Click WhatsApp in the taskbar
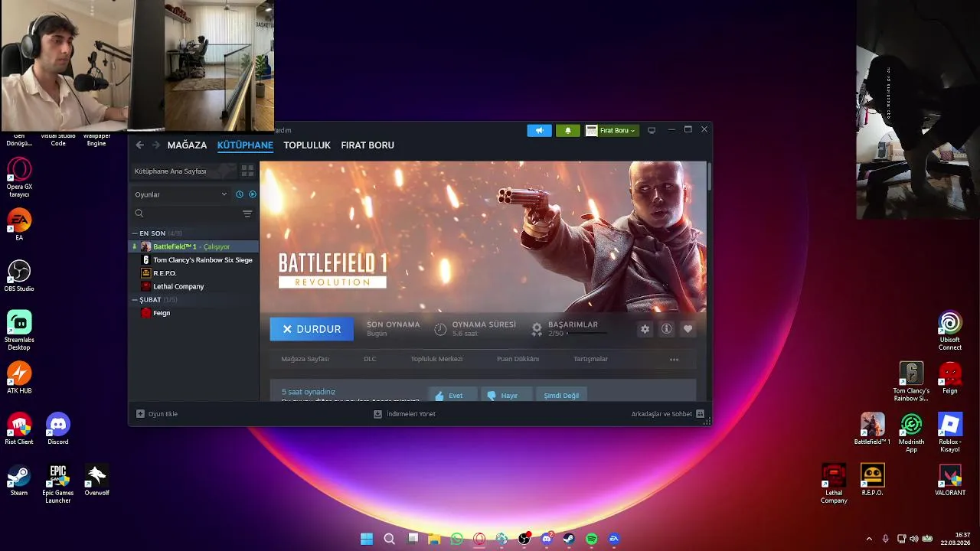 coord(457,539)
